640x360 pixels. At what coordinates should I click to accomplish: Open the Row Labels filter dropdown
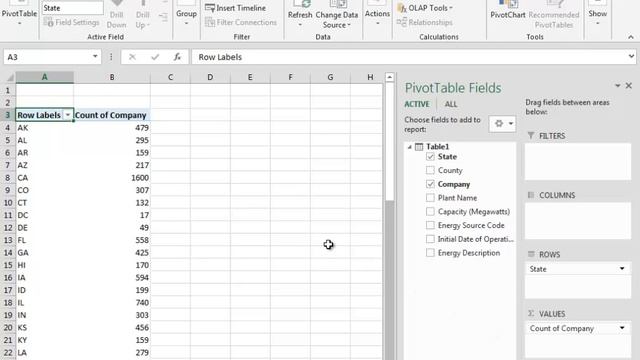(x=68, y=115)
